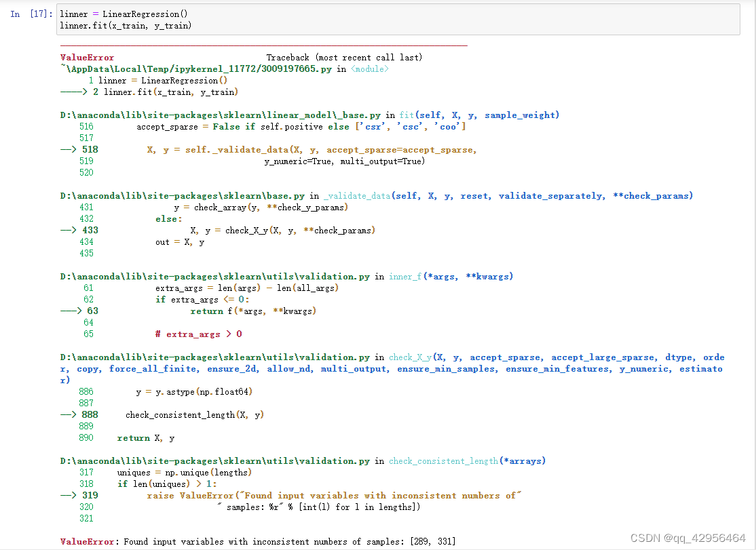Click the inner_f function link
Viewport: 756px width, 550px height.
(407, 276)
